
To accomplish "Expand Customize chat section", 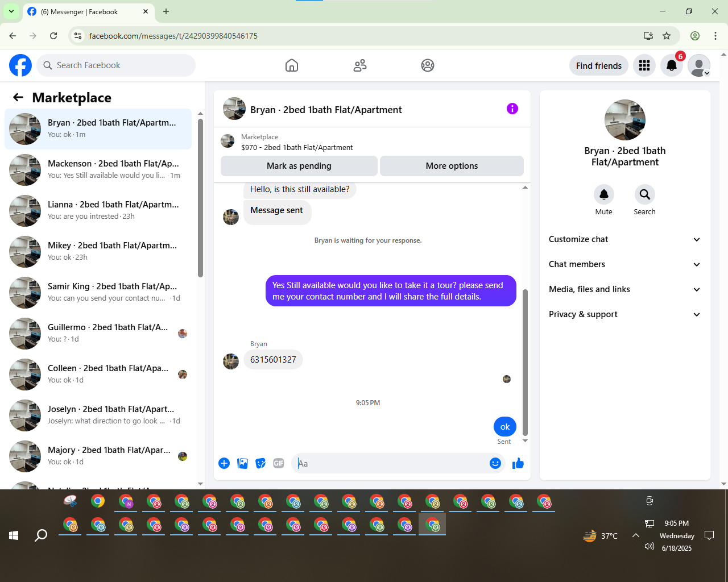I will click(624, 239).
